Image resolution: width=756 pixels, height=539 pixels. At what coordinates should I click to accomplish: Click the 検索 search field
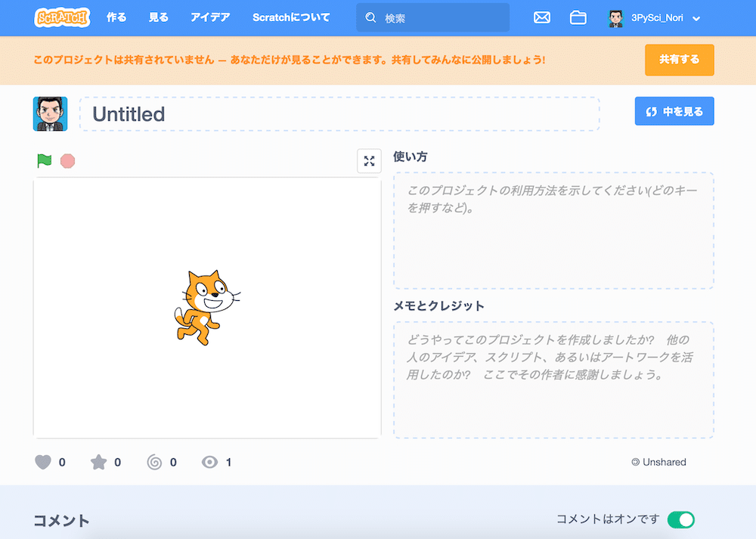[432, 18]
